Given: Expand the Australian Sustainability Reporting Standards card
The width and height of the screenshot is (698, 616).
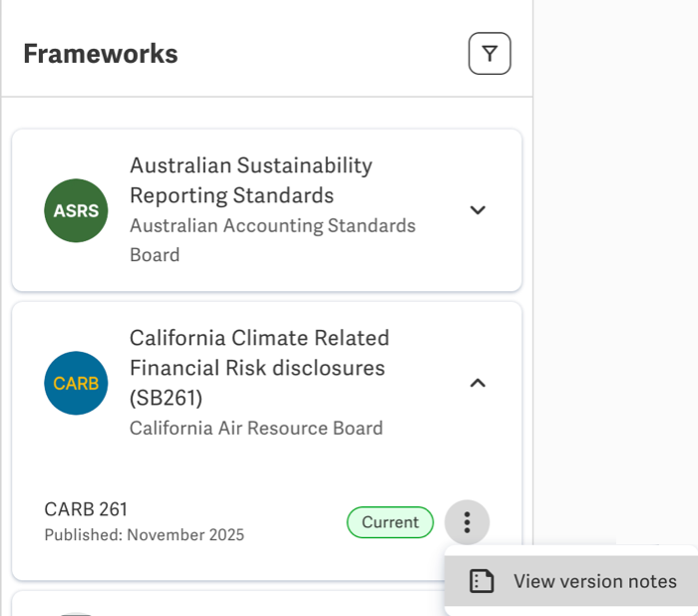Looking at the screenshot, I should (x=478, y=210).
